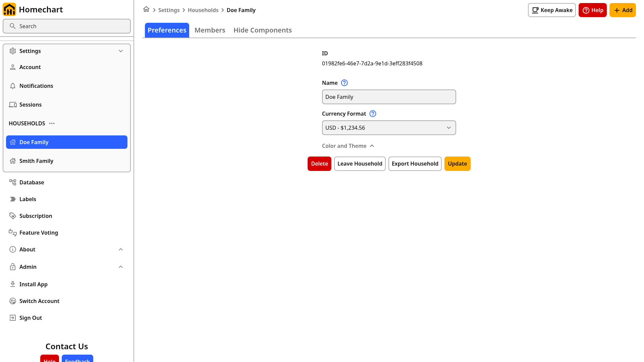Open the Currency Format dropdown

(389, 128)
